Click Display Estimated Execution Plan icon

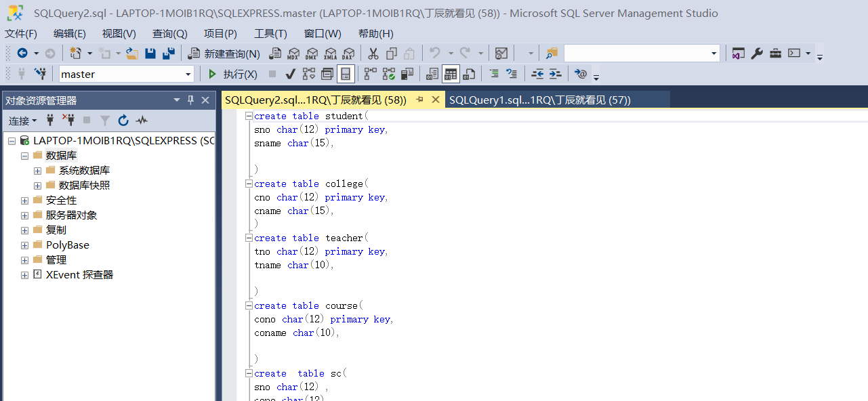(309, 74)
